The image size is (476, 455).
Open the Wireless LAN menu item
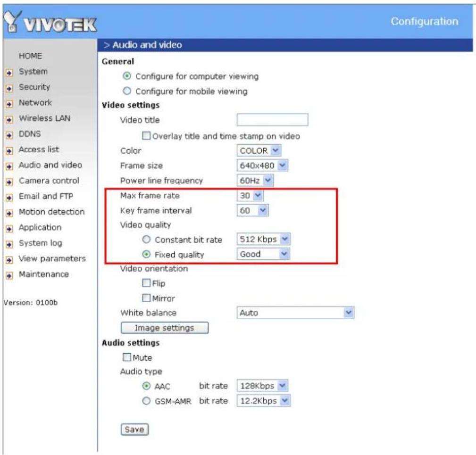(45, 118)
